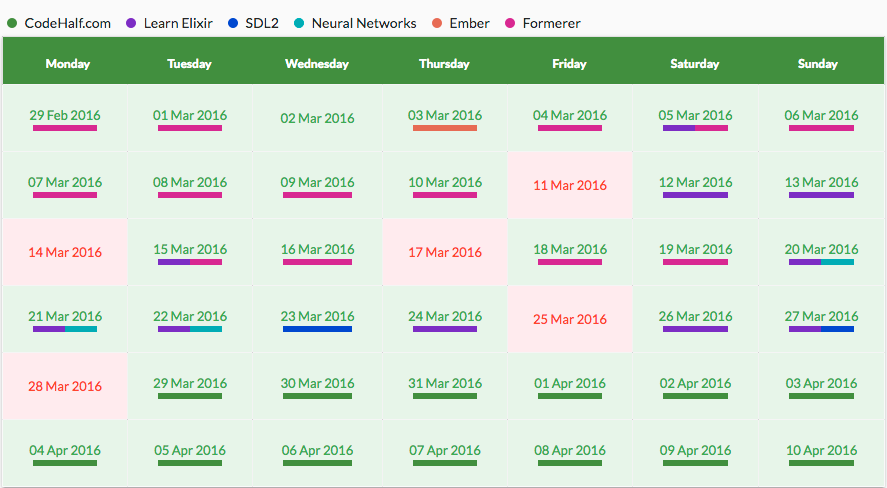
Task: Open the 16 Mar 2016 cell
Action: (x=317, y=252)
